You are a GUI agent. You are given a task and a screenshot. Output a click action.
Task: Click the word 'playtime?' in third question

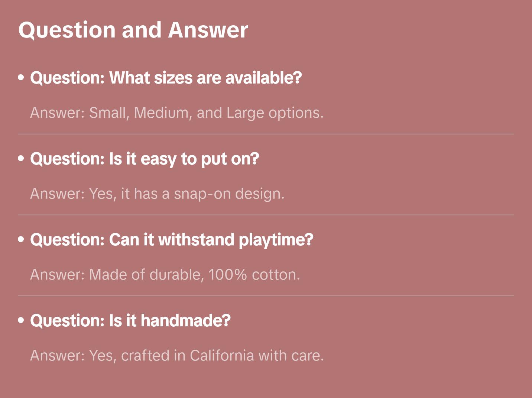pyautogui.click(x=276, y=240)
